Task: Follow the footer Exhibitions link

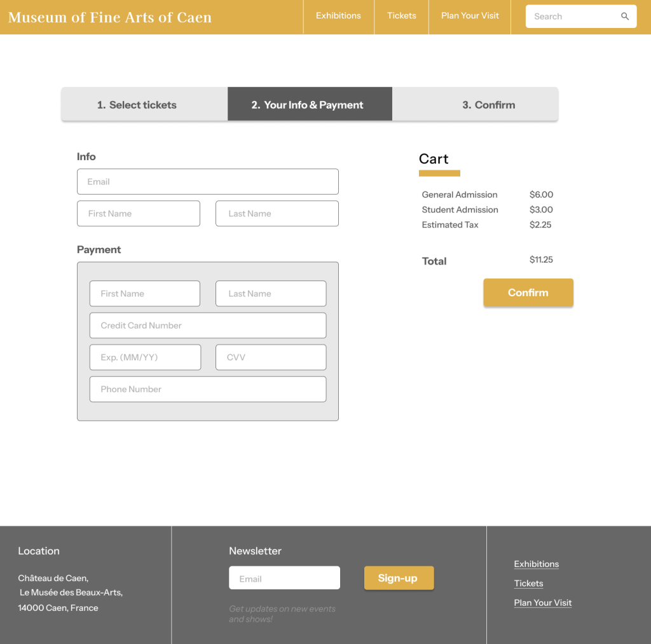Action: (536, 565)
